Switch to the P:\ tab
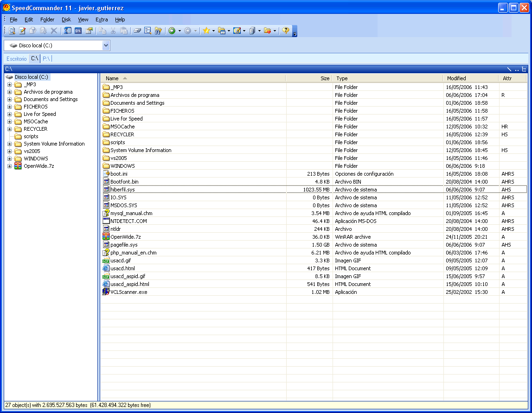Screen dimensions: 532x413 46,59
